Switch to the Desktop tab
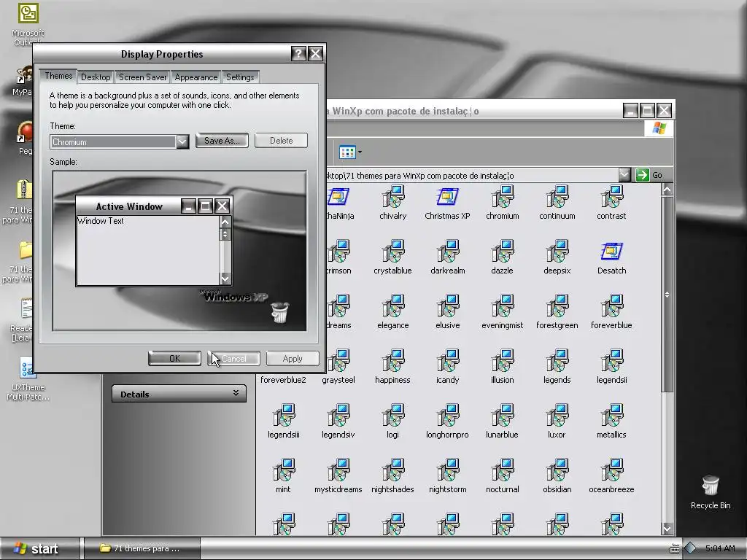Image resolution: width=747 pixels, height=560 pixels. coord(96,77)
